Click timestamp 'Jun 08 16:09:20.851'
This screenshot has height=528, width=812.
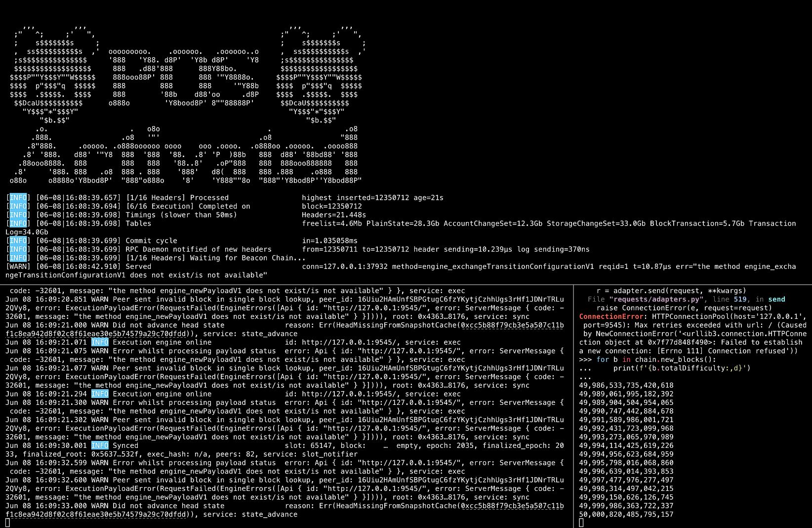coord(46,299)
